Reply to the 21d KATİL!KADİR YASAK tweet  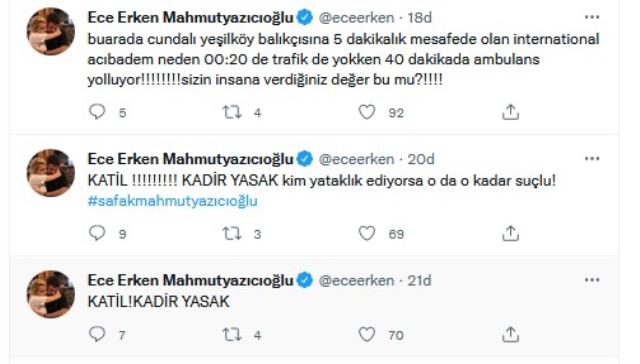97,334
